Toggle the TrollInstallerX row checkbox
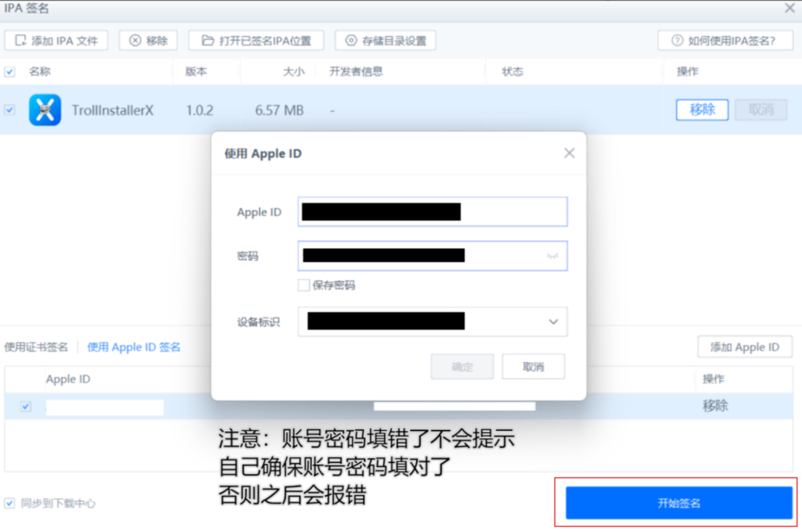The height and width of the screenshot is (532, 802). click(10, 110)
